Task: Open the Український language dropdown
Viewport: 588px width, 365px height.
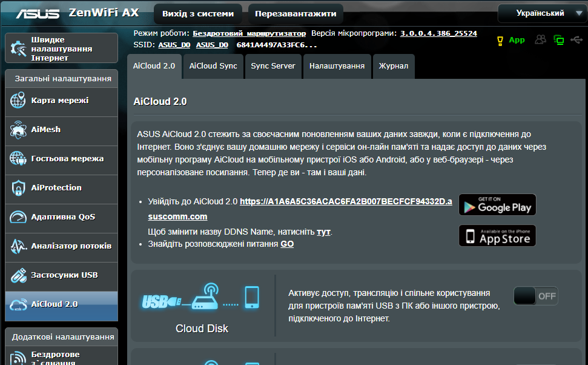Action: 542,13
